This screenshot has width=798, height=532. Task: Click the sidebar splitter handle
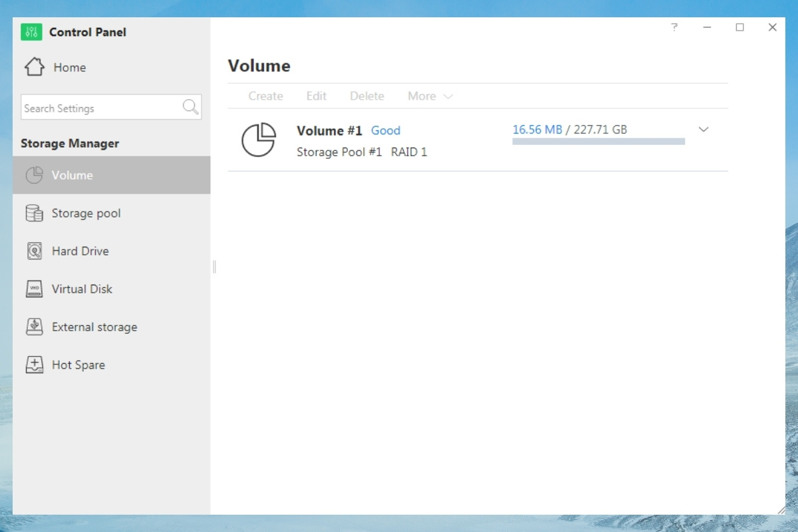click(x=214, y=267)
